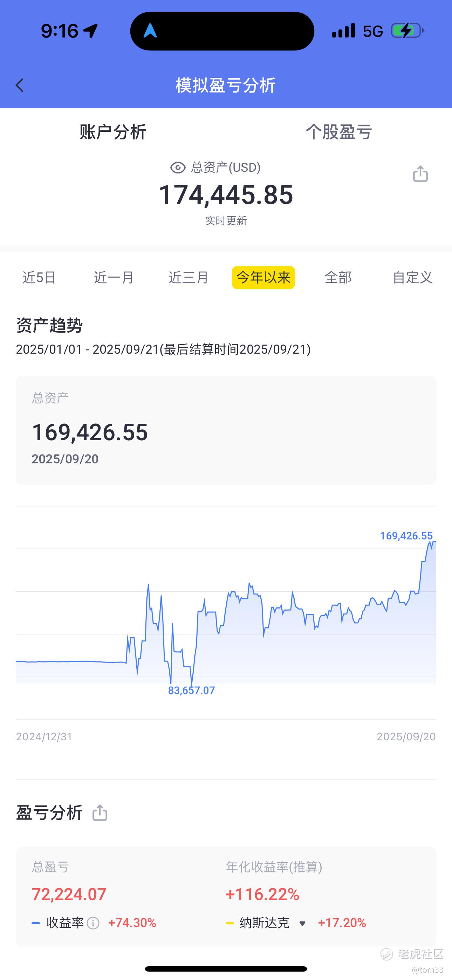Tap navigation indicator in Dynamic Island
This screenshot has height=980, width=452.
pos(150,31)
